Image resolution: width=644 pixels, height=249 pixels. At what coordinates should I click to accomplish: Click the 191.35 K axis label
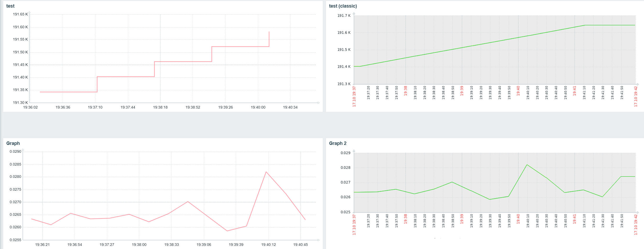(x=20, y=90)
